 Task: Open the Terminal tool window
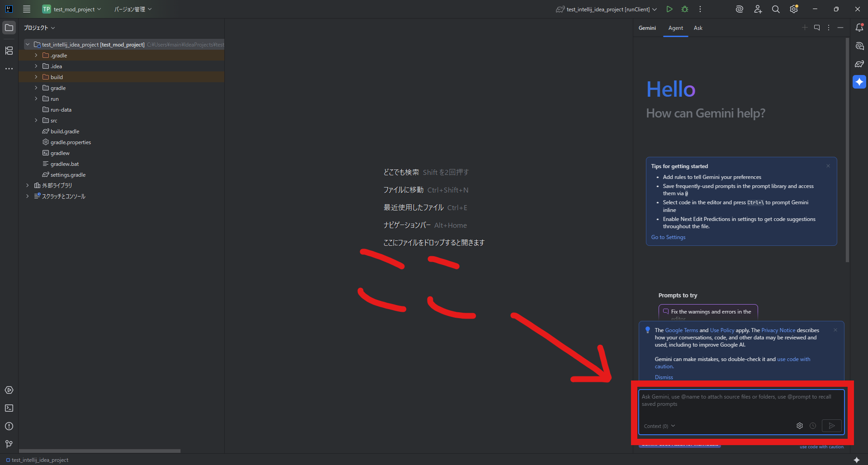point(9,408)
